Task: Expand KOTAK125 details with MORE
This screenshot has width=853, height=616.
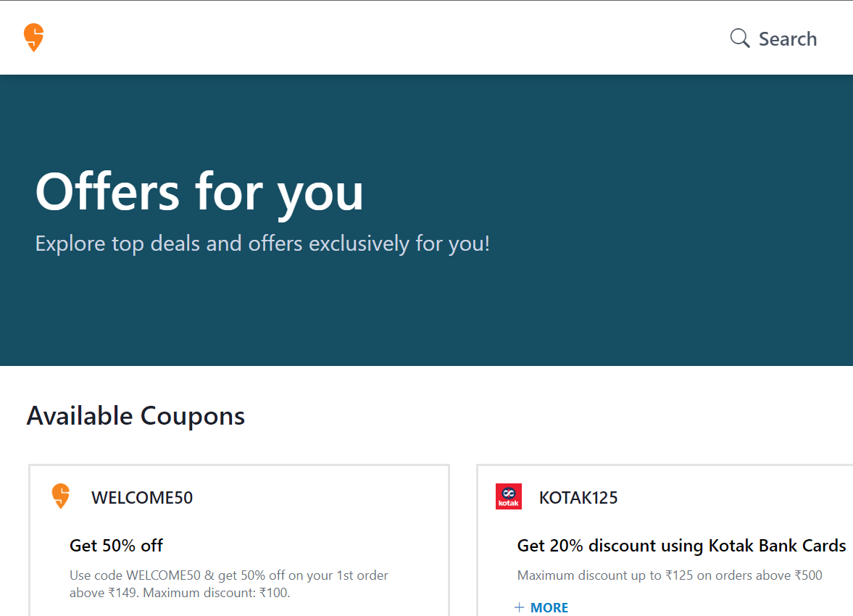Action: (549, 607)
